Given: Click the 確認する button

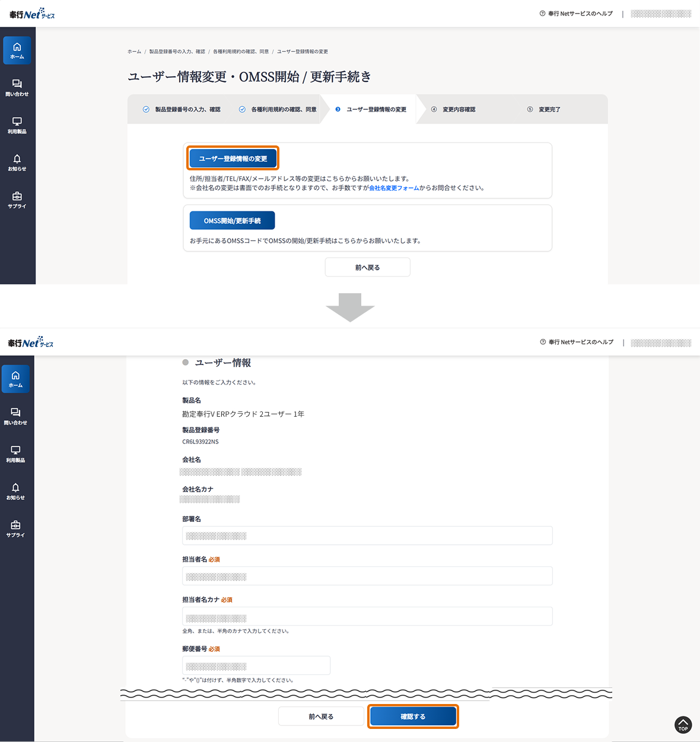Looking at the screenshot, I should (413, 716).
